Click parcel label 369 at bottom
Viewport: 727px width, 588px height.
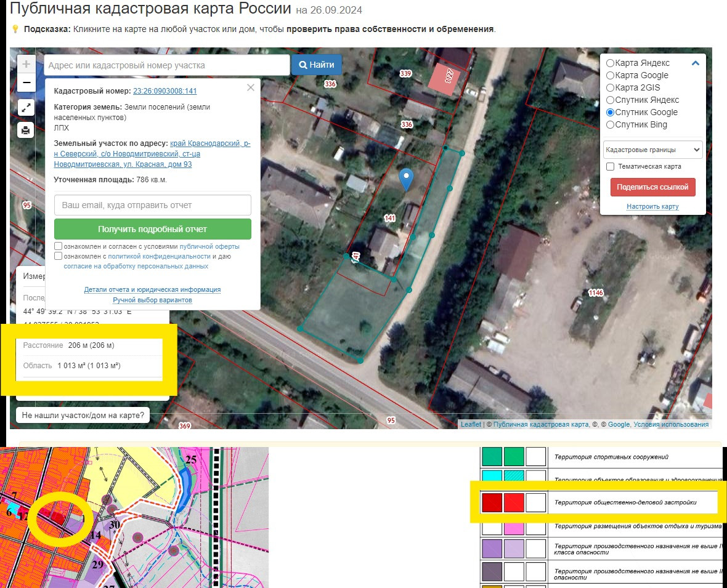point(185,426)
